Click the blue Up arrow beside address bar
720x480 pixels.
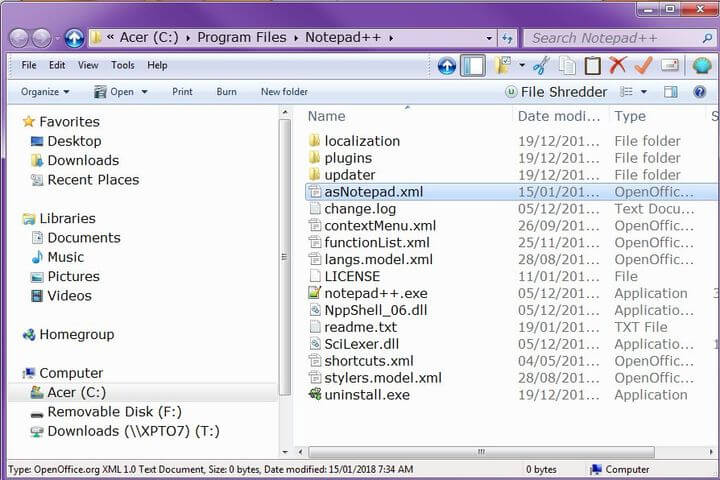tap(74, 38)
